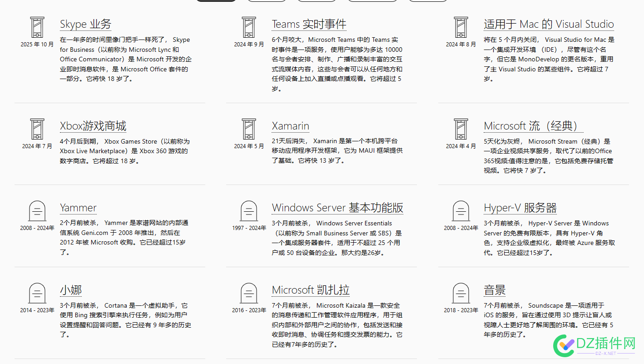The image size is (644, 364).
Task: Click the Windows Server Essentials description paragraph
Action: click(337, 238)
